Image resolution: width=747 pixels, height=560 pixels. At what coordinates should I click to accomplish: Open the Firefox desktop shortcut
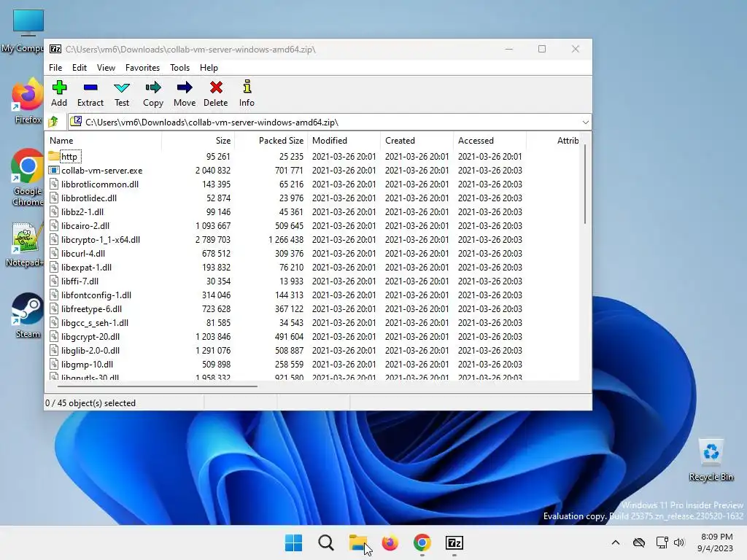(x=28, y=101)
